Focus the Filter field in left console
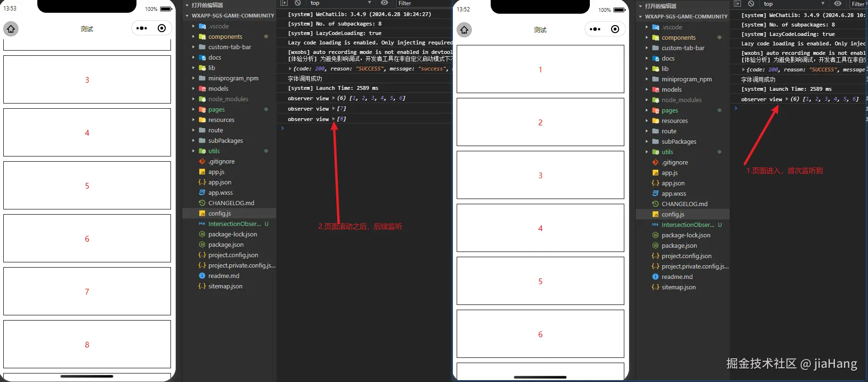This screenshot has height=382, width=868. click(x=424, y=3)
